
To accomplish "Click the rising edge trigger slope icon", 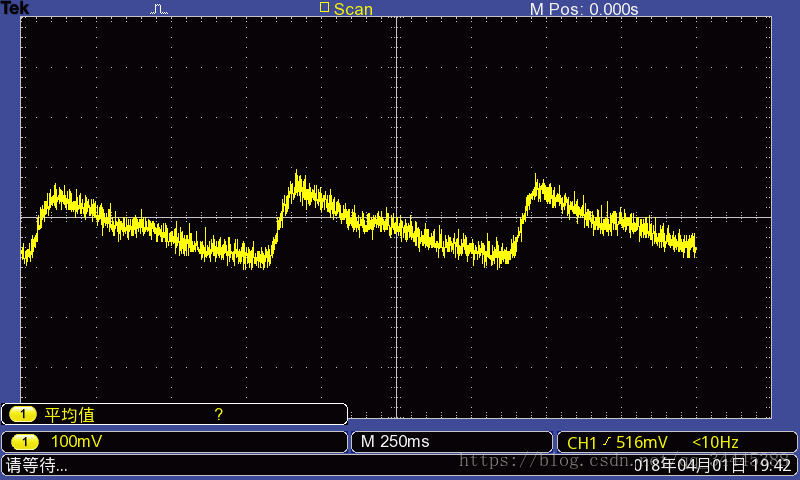I will [x=607, y=442].
